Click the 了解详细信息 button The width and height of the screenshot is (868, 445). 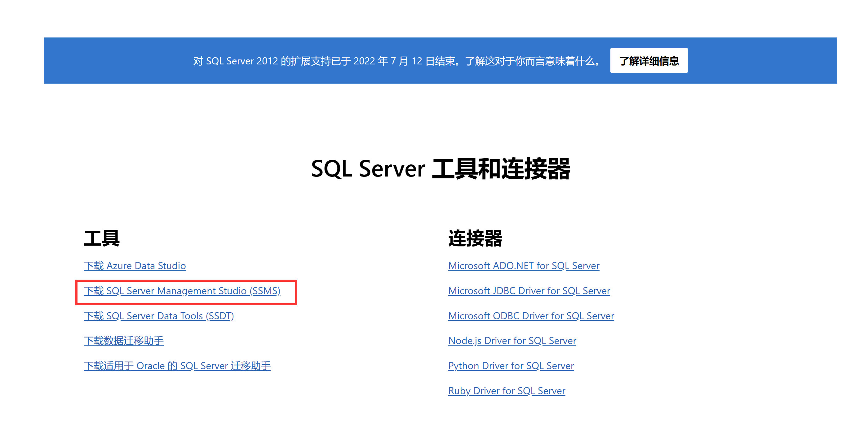pos(649,61)
